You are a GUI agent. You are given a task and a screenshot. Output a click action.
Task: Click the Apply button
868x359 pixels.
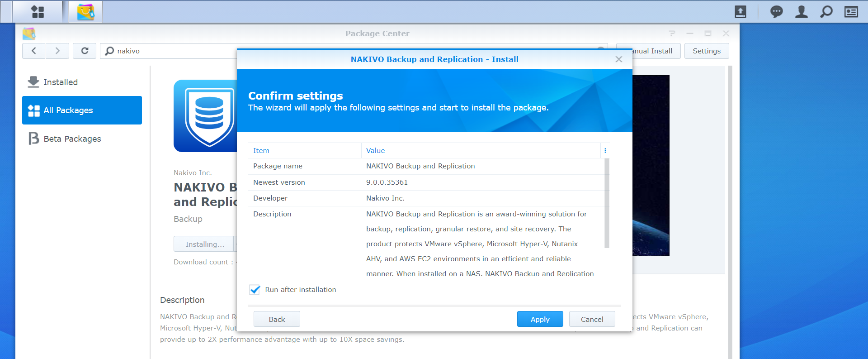[540, 319]
